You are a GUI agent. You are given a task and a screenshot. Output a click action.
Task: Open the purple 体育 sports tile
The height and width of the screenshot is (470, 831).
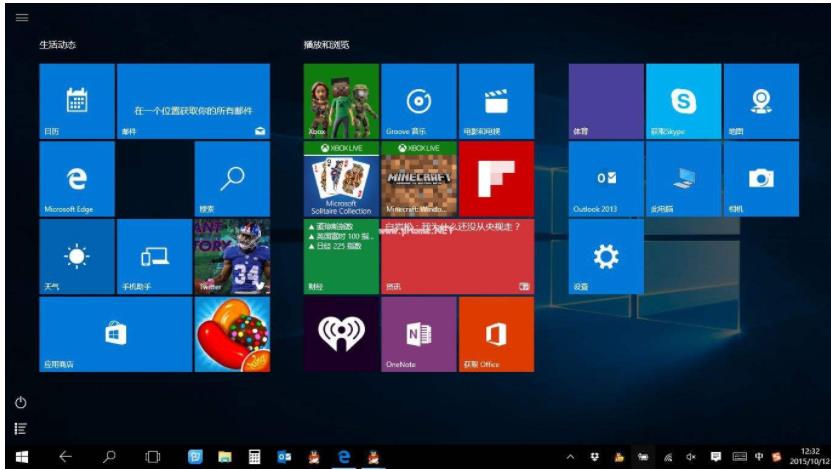(606, 101)
